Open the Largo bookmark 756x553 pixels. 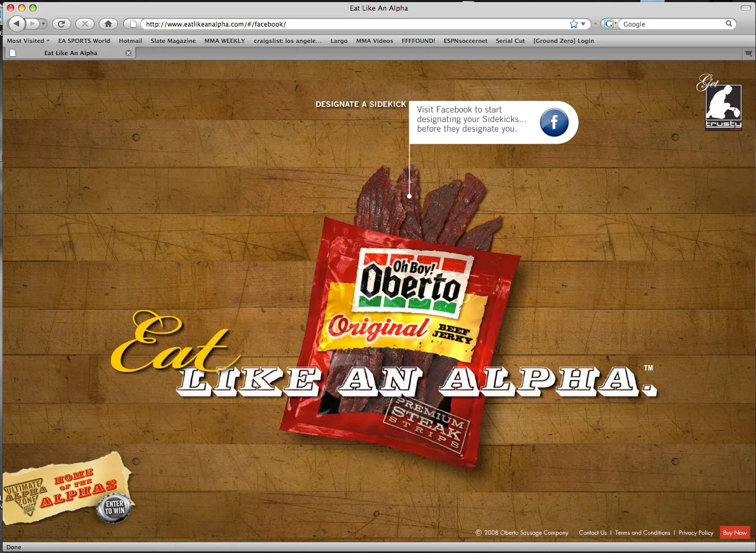339,41
